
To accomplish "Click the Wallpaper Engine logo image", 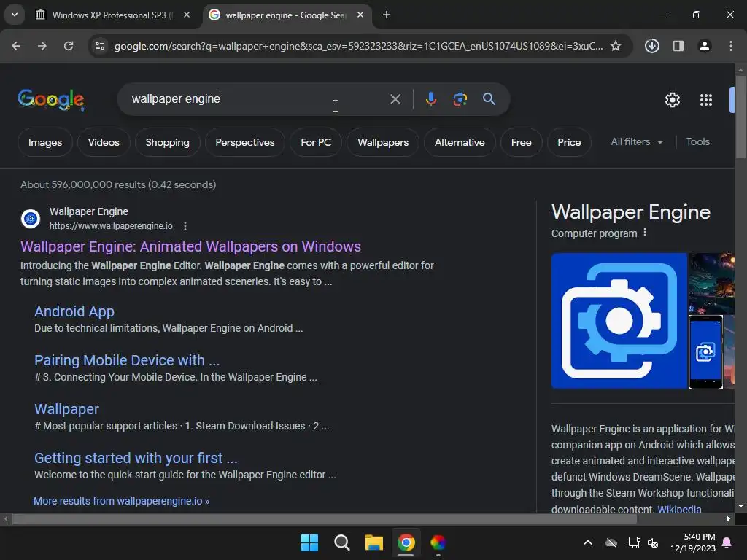I will tap(619, 321).
